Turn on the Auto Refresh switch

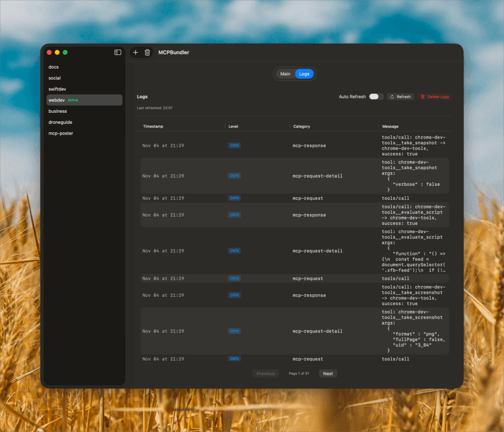coord(376,97)
